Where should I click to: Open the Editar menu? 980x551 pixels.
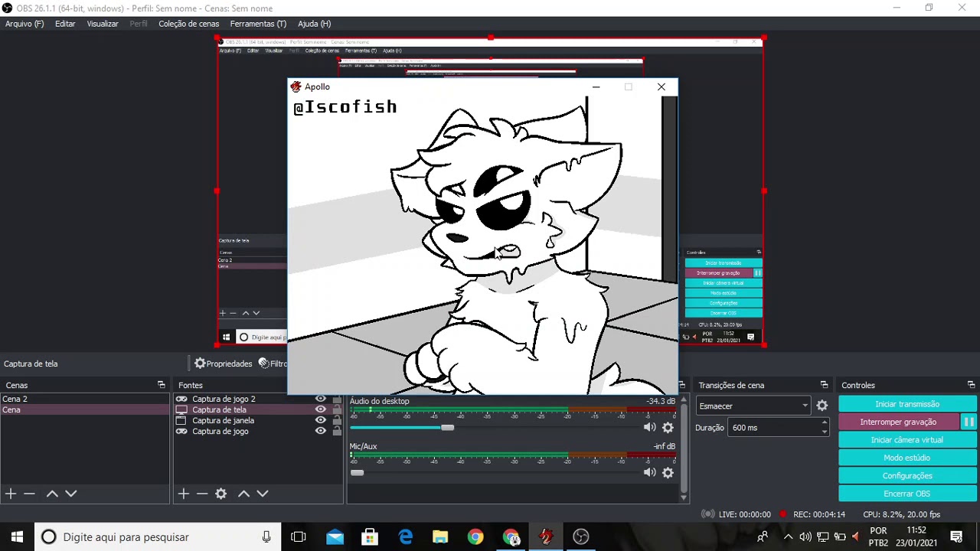click(65, 24)
